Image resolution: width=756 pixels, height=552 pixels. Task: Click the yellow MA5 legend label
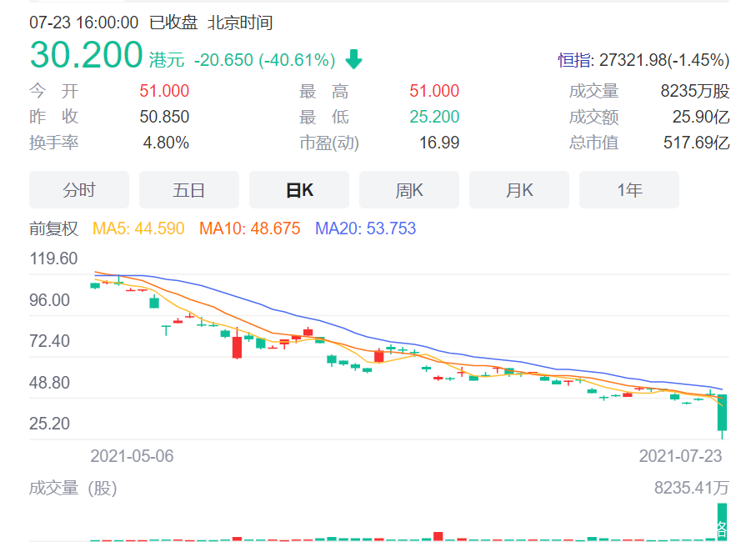[x=138, y=228]
